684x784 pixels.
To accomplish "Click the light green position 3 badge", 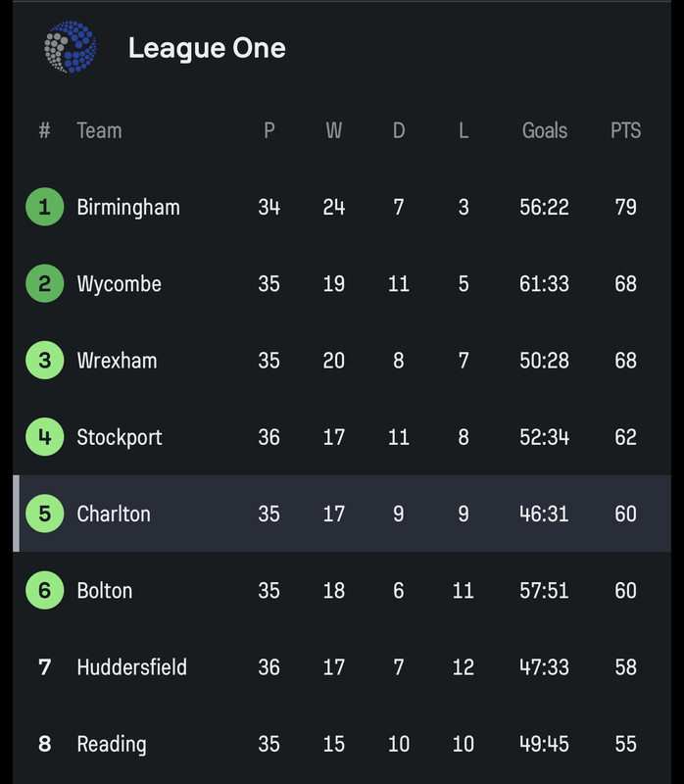I will point(44,360).
